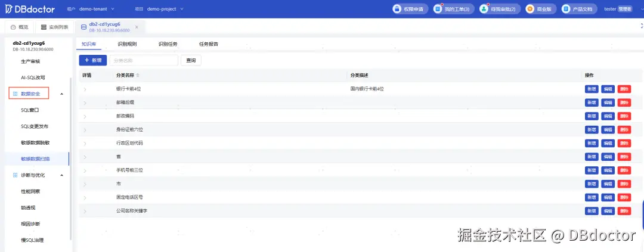This screenshot has width=644, height=252.
Task: Click 编辑 in 银行卡前4位 row
Action: point(608,89)
